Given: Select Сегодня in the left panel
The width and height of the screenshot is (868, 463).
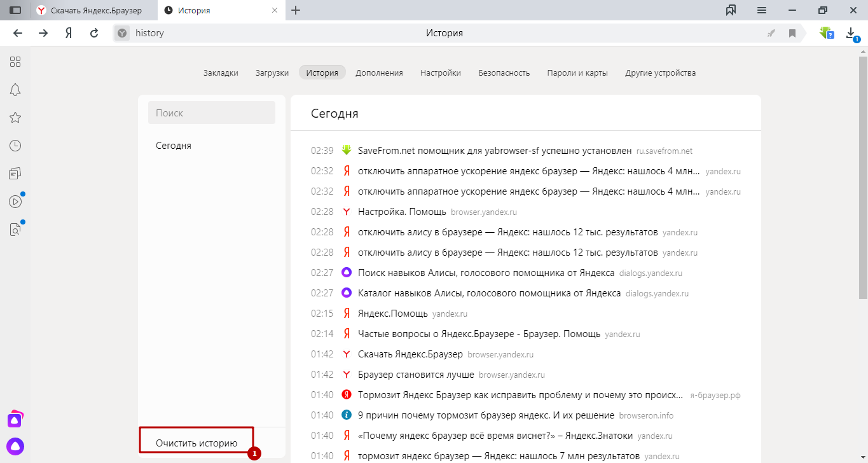Looking at the screenshot, I should tap(174, 146).
